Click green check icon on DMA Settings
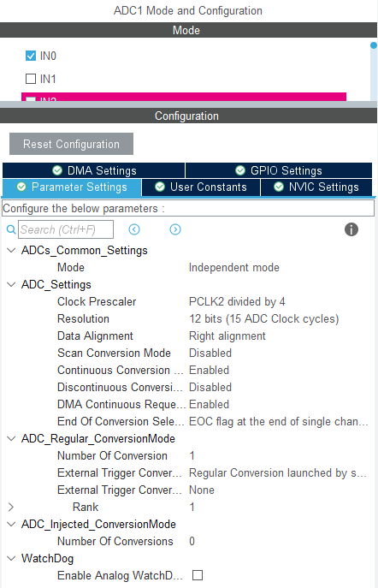 click(x=57, y=170)
